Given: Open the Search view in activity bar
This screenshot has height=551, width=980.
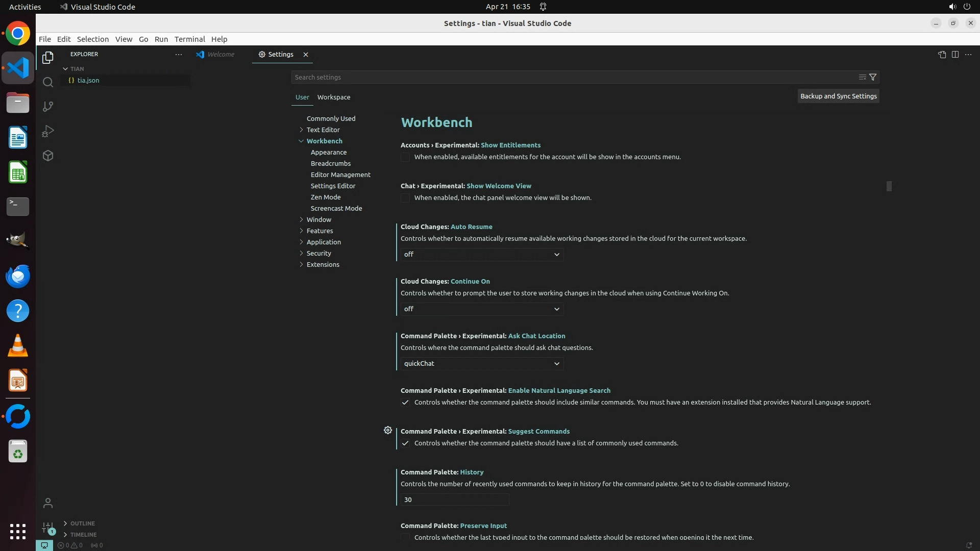Looking at the screenshot, I should [48, 82].
